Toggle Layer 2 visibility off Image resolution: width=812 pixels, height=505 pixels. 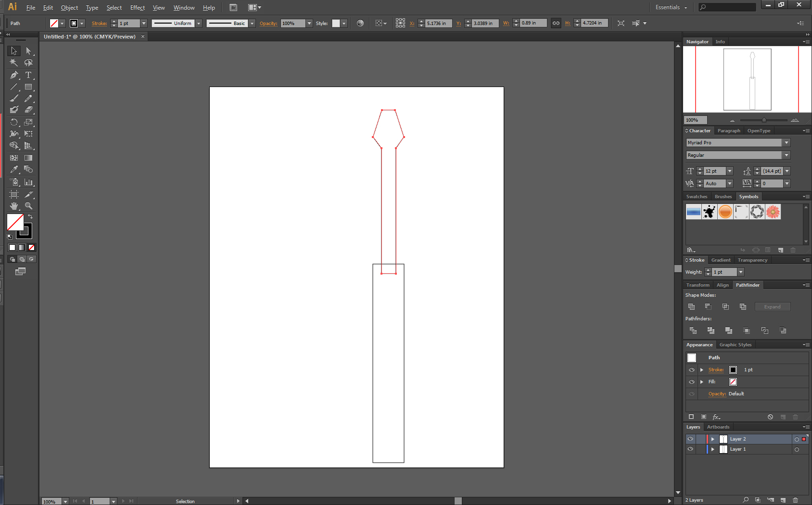pyautogui.click(x=690, y=439)
